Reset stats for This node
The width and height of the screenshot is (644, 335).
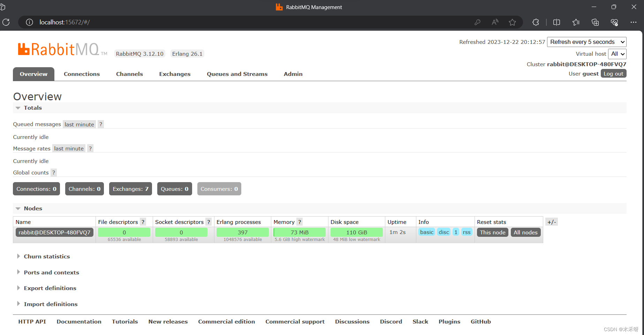click(492, 232)
